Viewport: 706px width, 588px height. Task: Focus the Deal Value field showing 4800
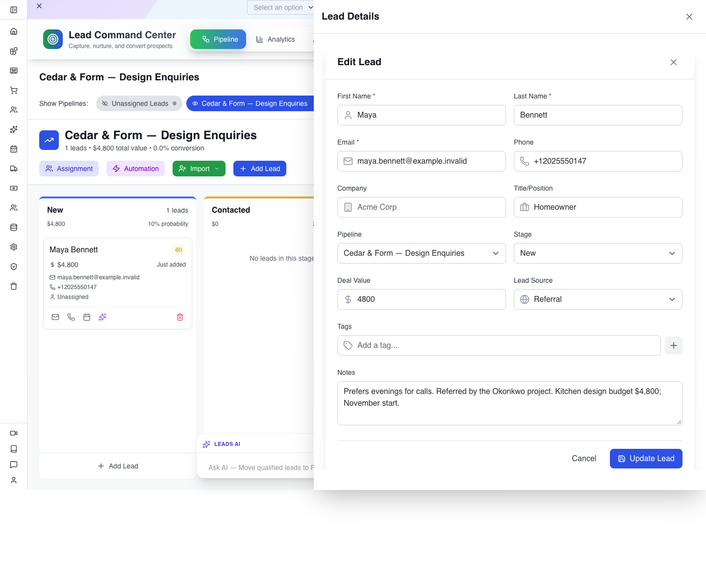click(x=422, y=299)
